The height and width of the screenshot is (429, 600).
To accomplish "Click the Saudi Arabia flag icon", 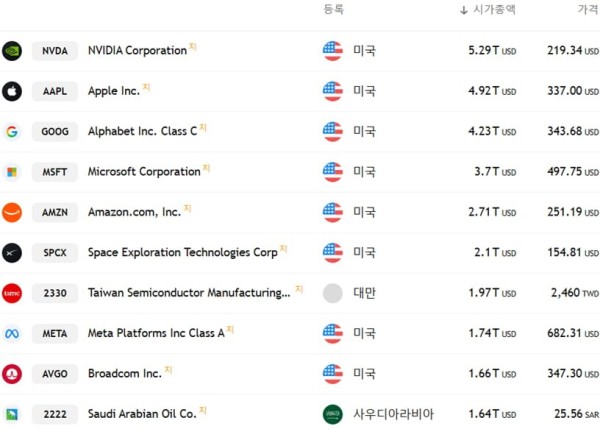I will (333, 414).
